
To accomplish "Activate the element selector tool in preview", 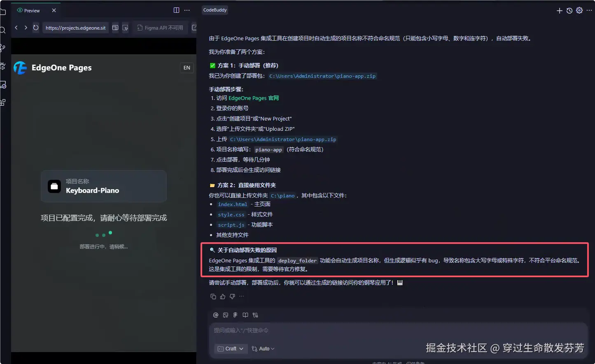I will (x=125, y=28).
